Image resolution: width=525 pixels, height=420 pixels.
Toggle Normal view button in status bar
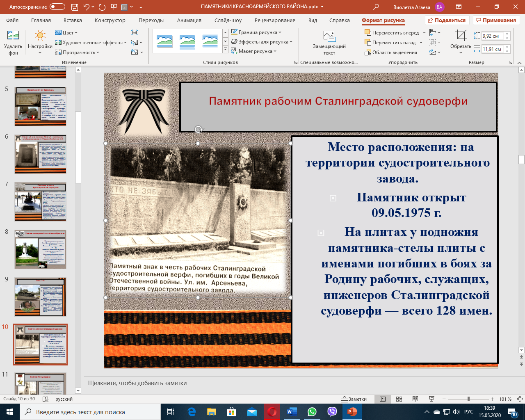[x=383, y=399]
